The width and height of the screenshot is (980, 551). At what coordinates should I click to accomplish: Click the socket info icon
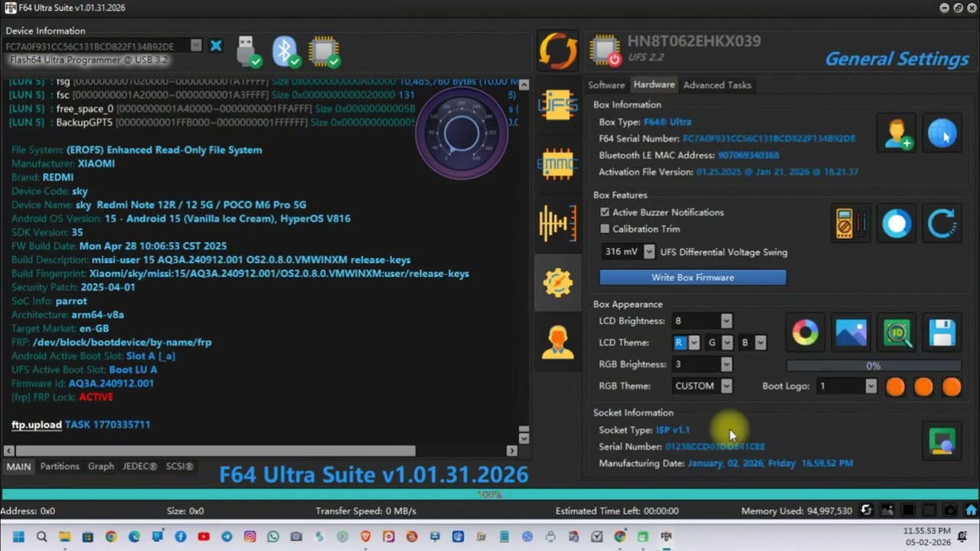click(942, 442)
